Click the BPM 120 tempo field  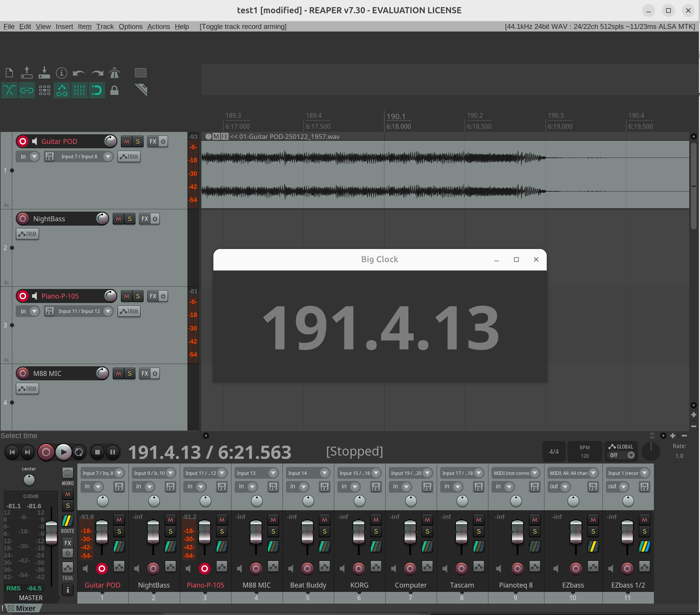[x=584, y=452]
